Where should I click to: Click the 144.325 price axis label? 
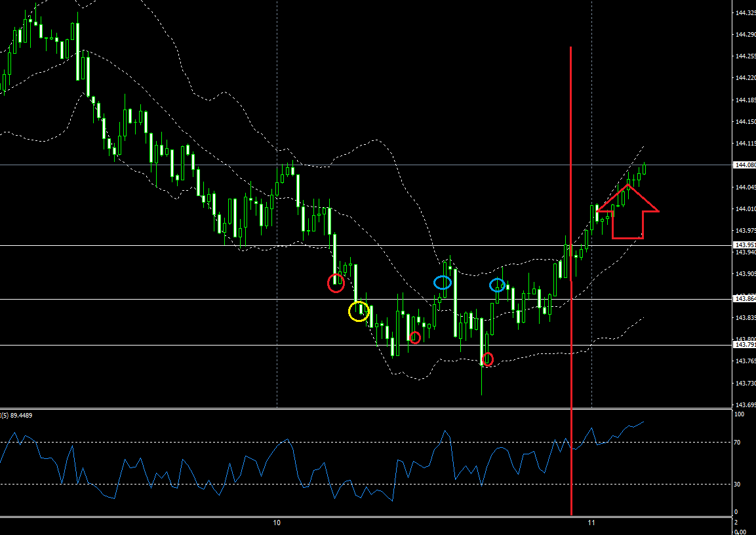pos(746,12)
